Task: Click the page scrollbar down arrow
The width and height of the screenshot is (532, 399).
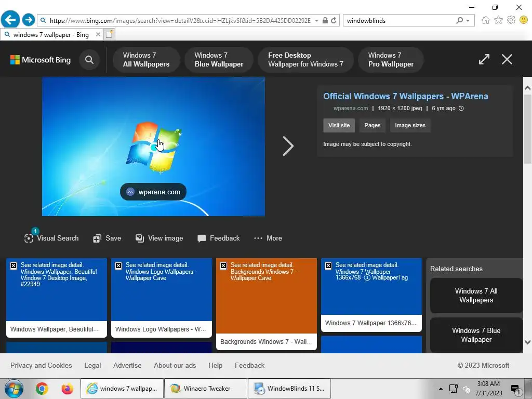Action: (x=528, y=342)
